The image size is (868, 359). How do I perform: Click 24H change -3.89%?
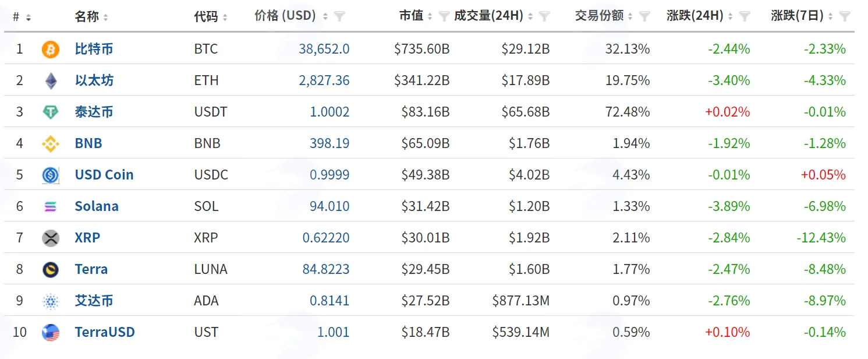[x=729, y=206]
